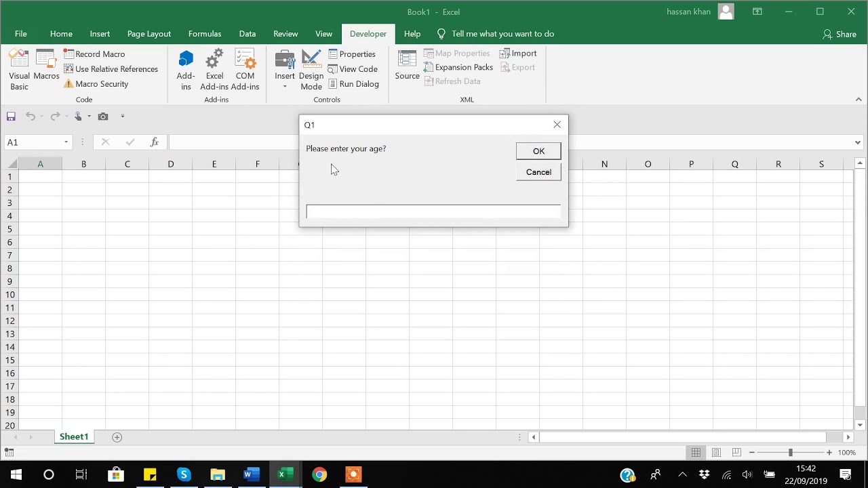Screen dimensions: 868x488
Task: Toggle Touch/Mouse Mode
Action: (79, 116)
